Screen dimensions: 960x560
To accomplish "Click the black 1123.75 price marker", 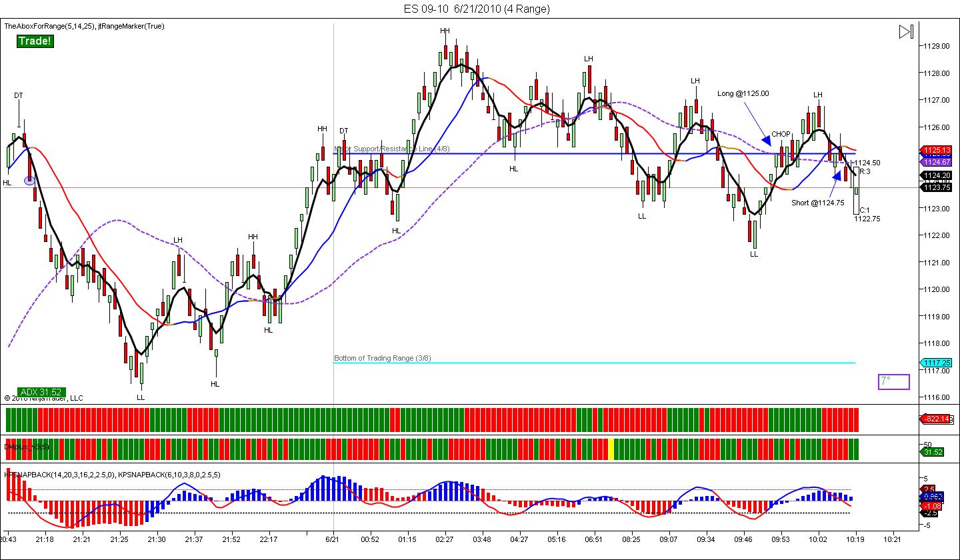I will pos(936,187).
